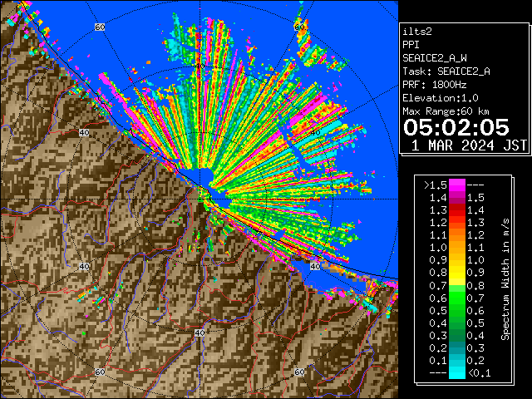Screen dimensions: 532x399
Task: Click the '>1.5' legend label
Action: click(436, 185)
